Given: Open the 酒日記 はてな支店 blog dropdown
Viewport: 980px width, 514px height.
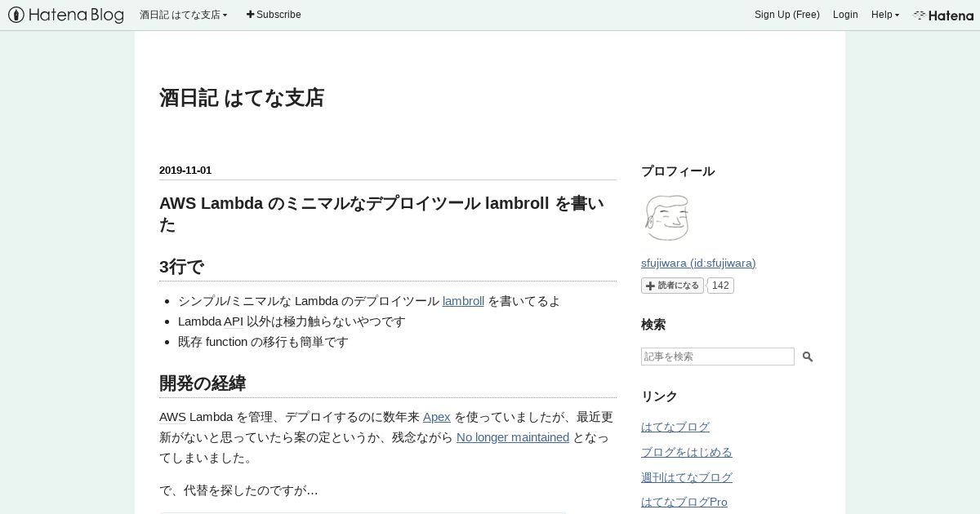Looking at the screenshot, I should (x=184, y=15).
